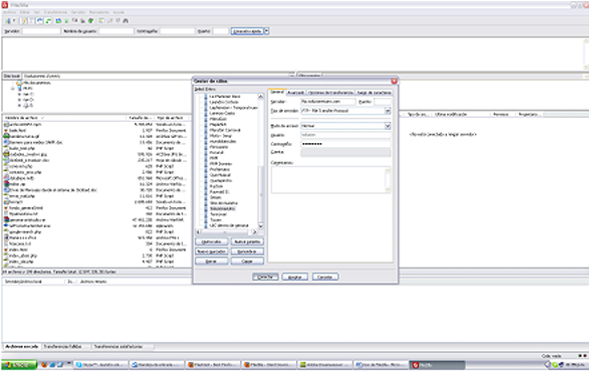Click the quickconnect Servidor input field

(x=41, y=31)
